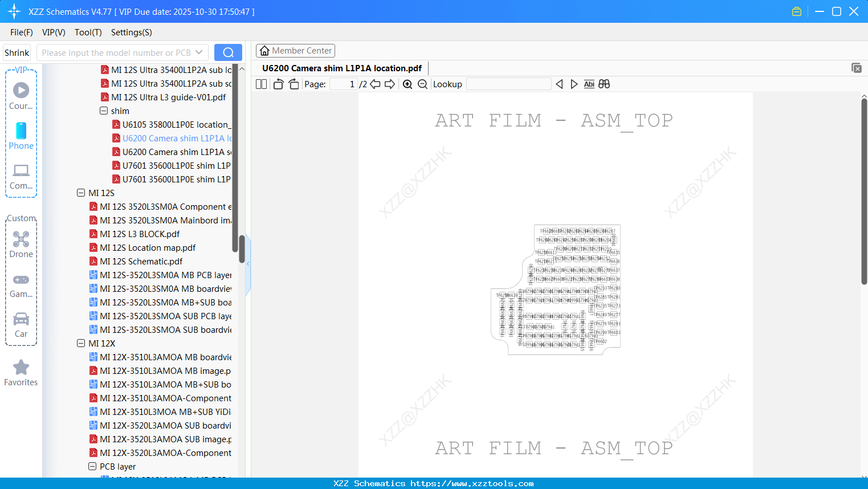Collapse the shim folder
The width and height of the screenshot is (868, 489).
(x=104, y=111)
